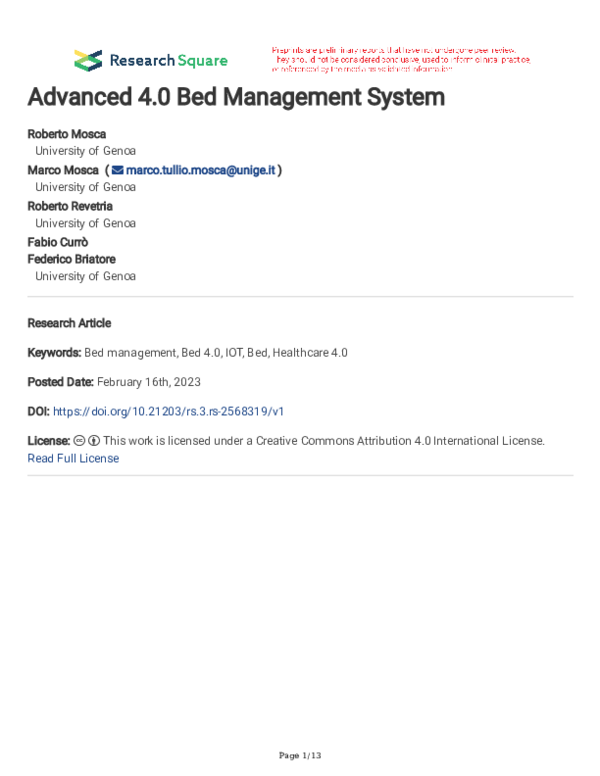The image size is (600, 776).
Task: Click author name Fabio Currò
Action: tap(58, 242)
